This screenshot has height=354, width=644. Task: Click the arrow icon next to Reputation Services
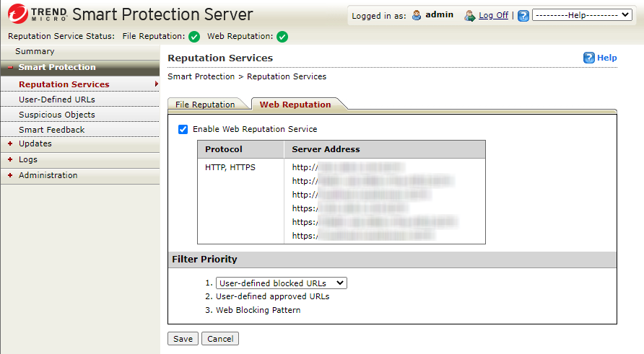coord(157,84)
